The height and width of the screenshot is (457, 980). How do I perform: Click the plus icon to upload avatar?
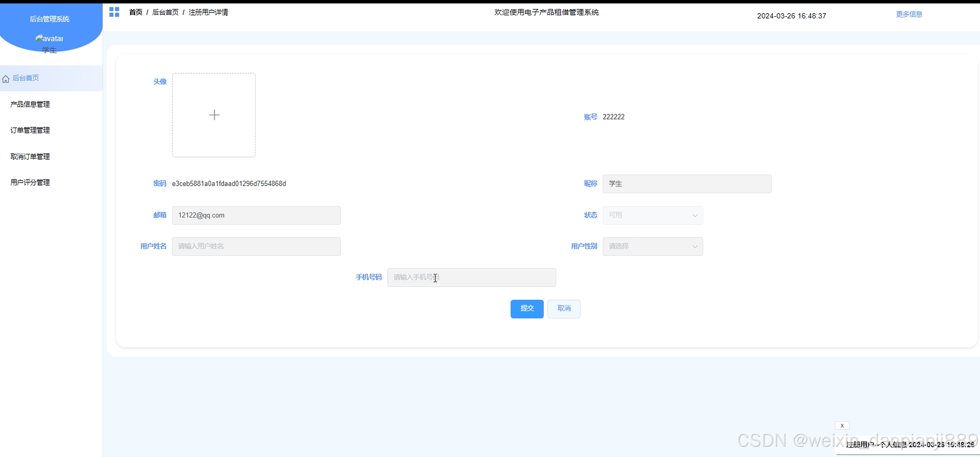(x=214, y=115)
